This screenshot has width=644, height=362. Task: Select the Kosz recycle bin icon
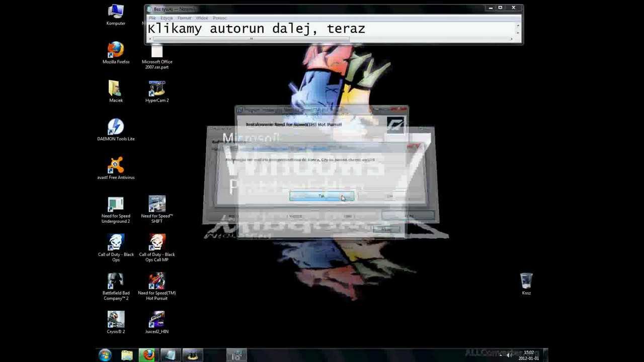pos(526,284)
